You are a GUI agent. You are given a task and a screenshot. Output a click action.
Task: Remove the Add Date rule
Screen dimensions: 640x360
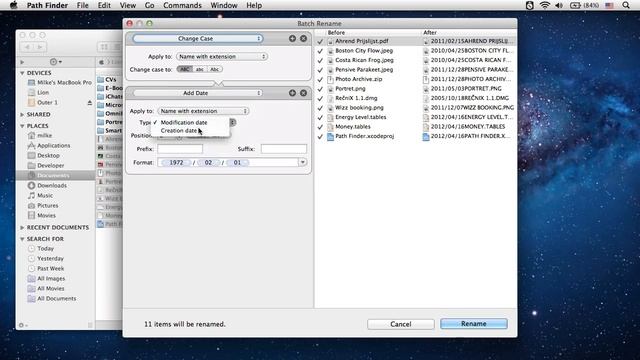[303, 93]
